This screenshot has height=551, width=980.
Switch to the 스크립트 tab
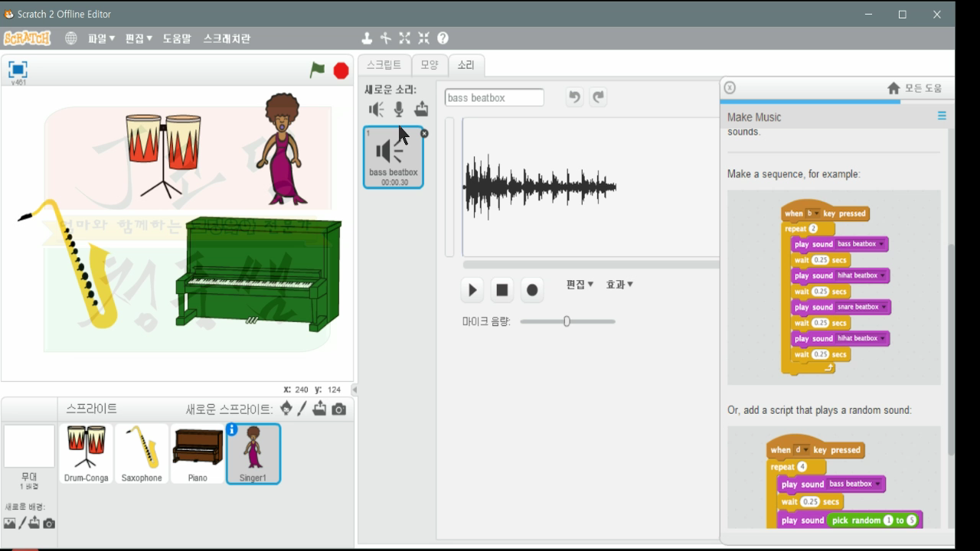384,65
